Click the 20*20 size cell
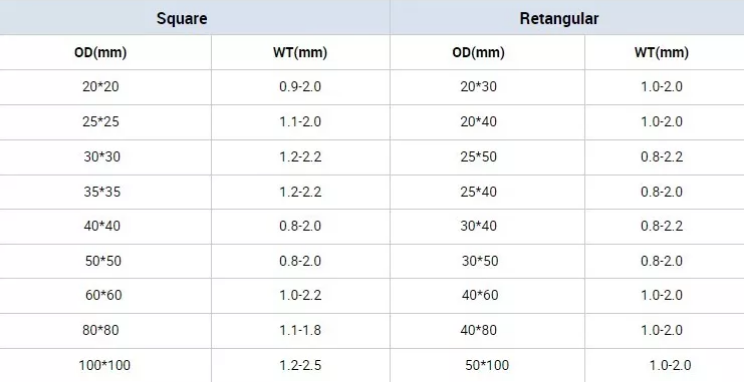This screenshot has height=390, width=744. point(101,87)
